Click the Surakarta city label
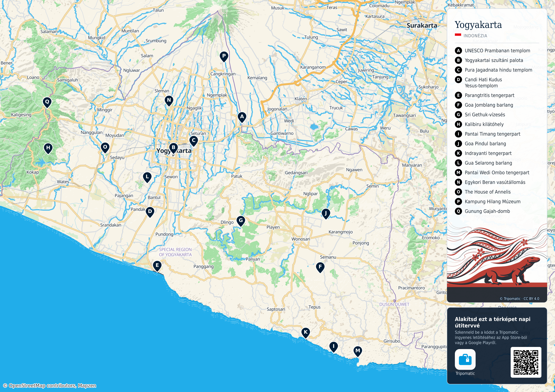Image resolution: width=555 pixels, height=392 pixels. 422,25
